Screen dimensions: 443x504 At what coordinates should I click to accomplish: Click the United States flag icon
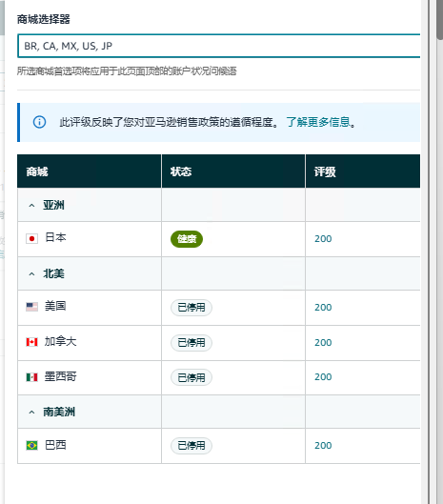pyautogui.click(x=31, y=307)
